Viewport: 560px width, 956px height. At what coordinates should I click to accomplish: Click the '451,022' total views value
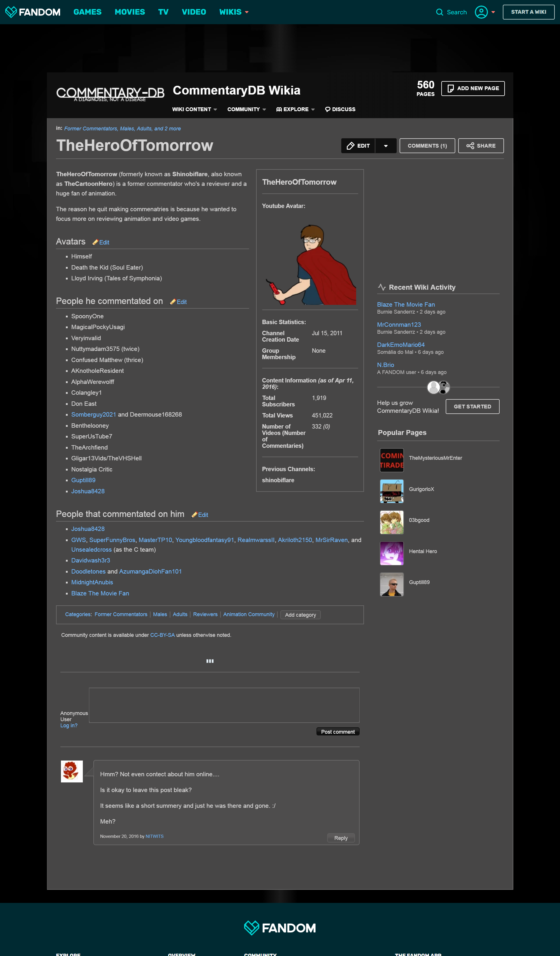(x=322, y=416)
